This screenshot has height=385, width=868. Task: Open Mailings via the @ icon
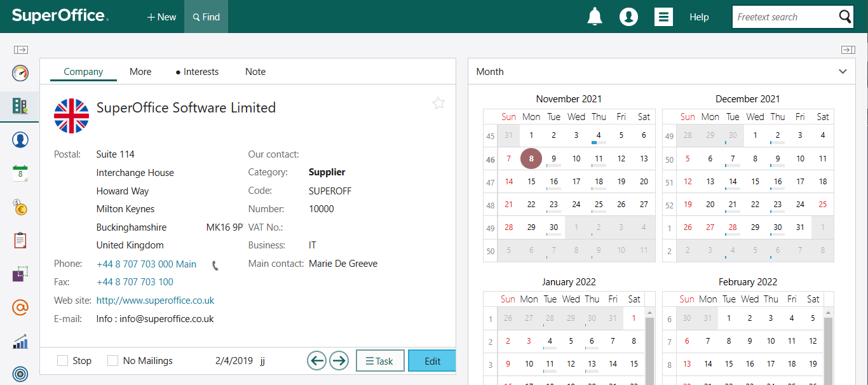(20, 307)
